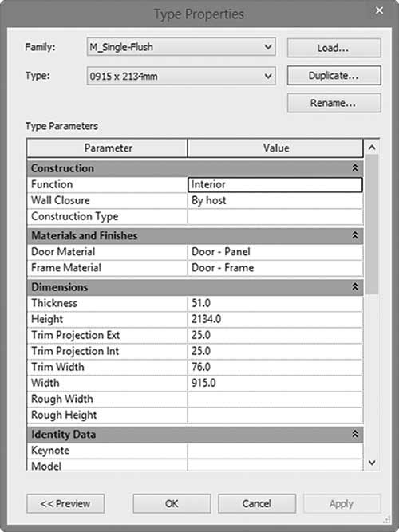The width and height of the screenshot is (399, 532).
Task: Collapse the Dimensions group
Action: point(355,287)
